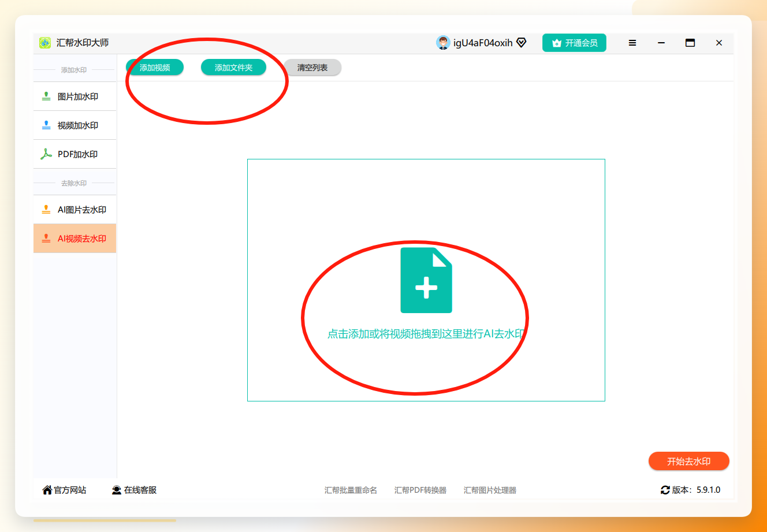Open the 在线客服 link
Screen dimensions: 767x532
[x=140, y=490]
